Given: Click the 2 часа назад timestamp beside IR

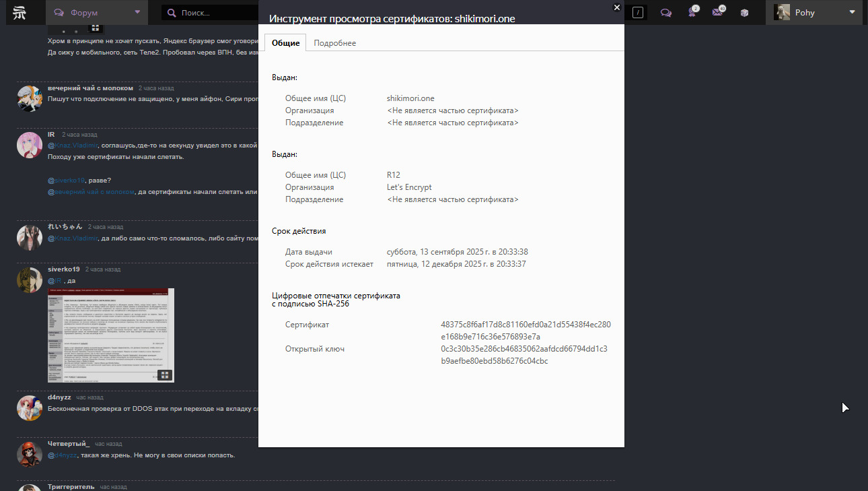Looking at the screenshot, I should tap(79, 135).
